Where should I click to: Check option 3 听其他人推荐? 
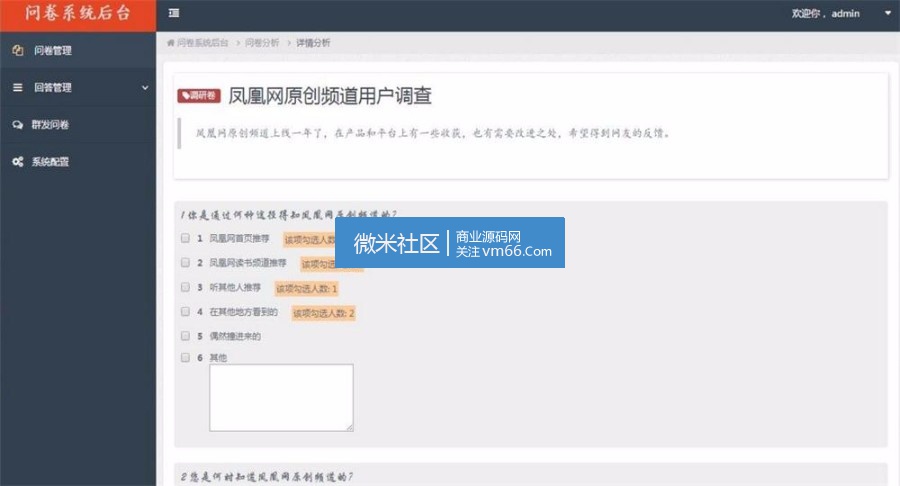coord(185,287)
